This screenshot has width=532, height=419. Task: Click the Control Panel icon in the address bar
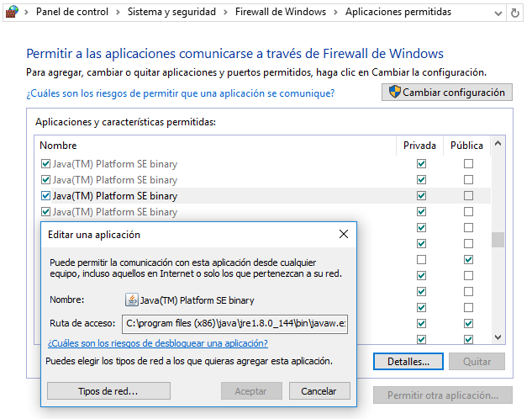12,13
